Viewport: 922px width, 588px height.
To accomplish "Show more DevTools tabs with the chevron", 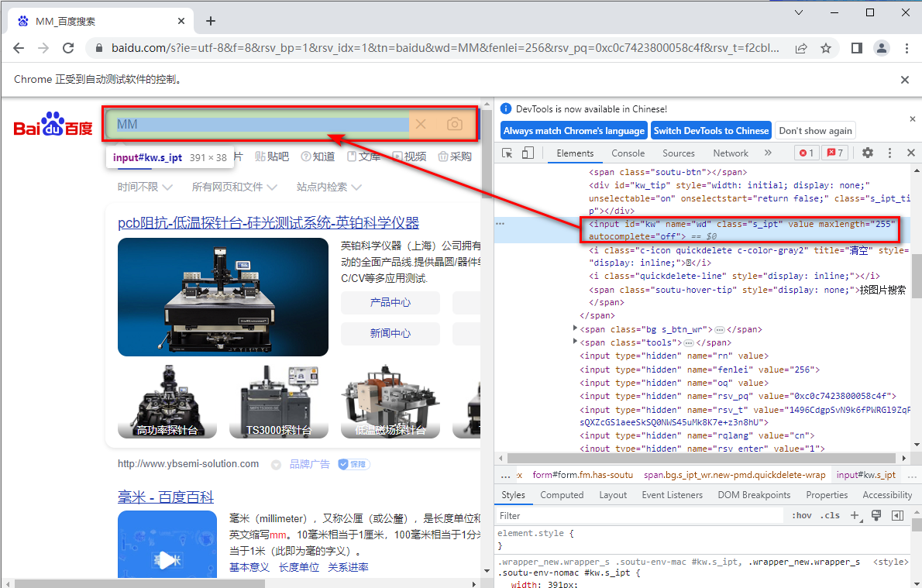I will (x=767, y=153).
